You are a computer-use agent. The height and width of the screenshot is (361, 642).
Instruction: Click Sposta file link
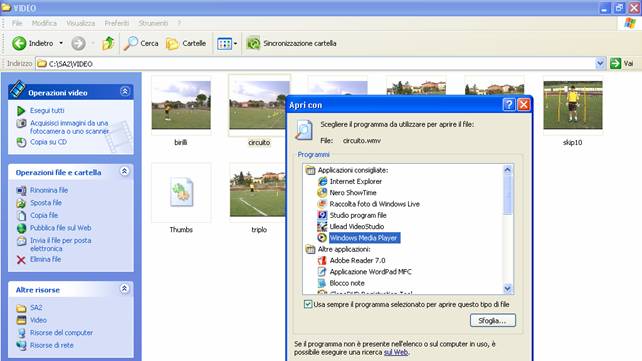tap(45, 203)
